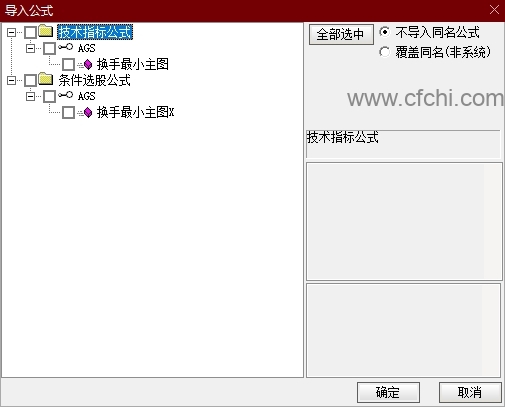This screenshot has width=505, height=407.
Task: Click the 全部选中 button
Action: (x=341, y=34)
